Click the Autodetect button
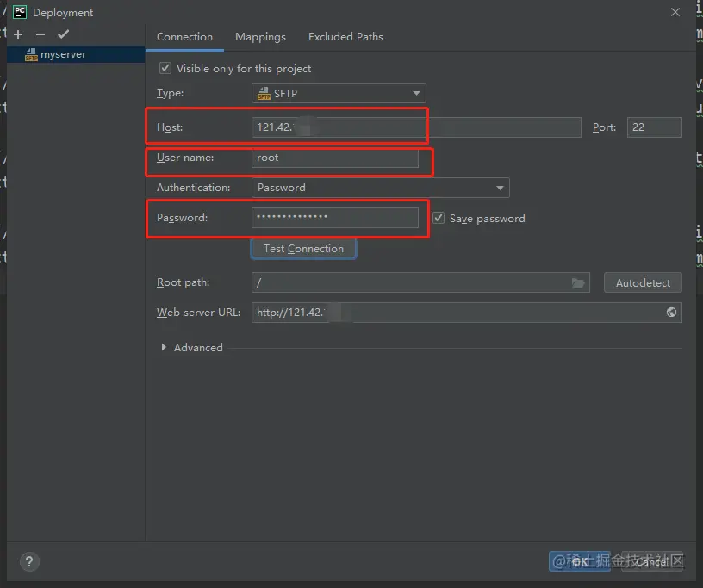This screenshot has width=703, height=588. [643, 282]
